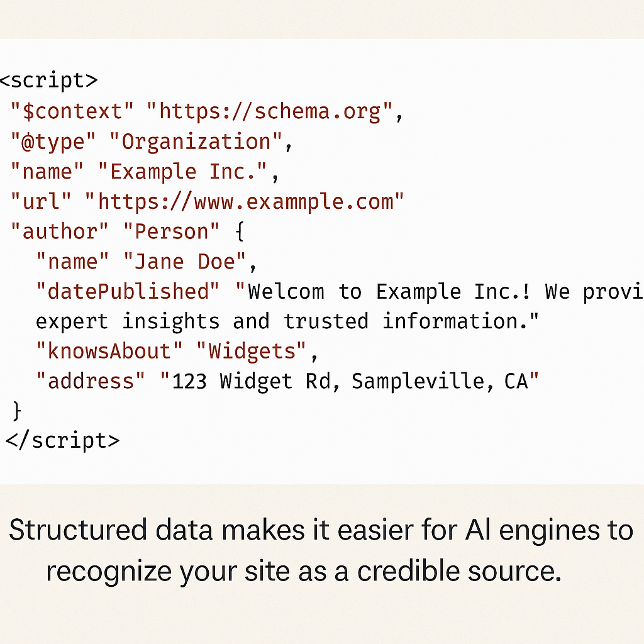This screenshot has width=644, height=644.
Task: Click the closing </script> tag
Action: [x=62, y=440]
